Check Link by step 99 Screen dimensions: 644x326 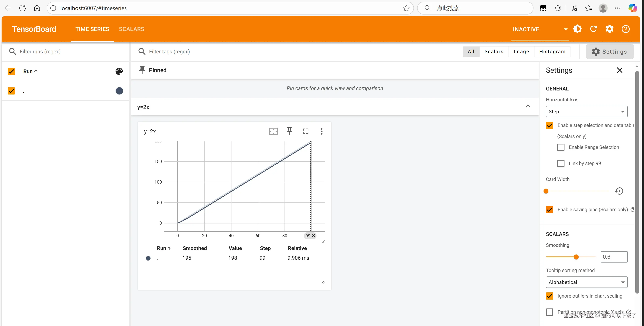tap(561, 163)
